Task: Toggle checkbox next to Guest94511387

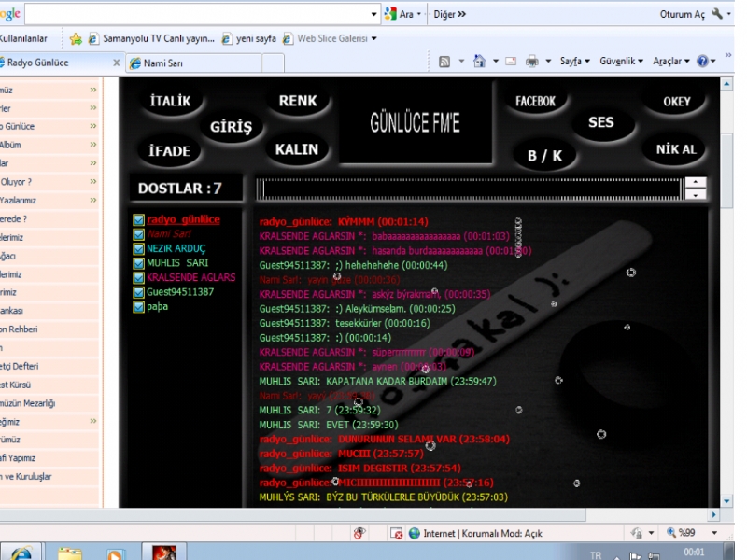Action: [x=138, y=292]
